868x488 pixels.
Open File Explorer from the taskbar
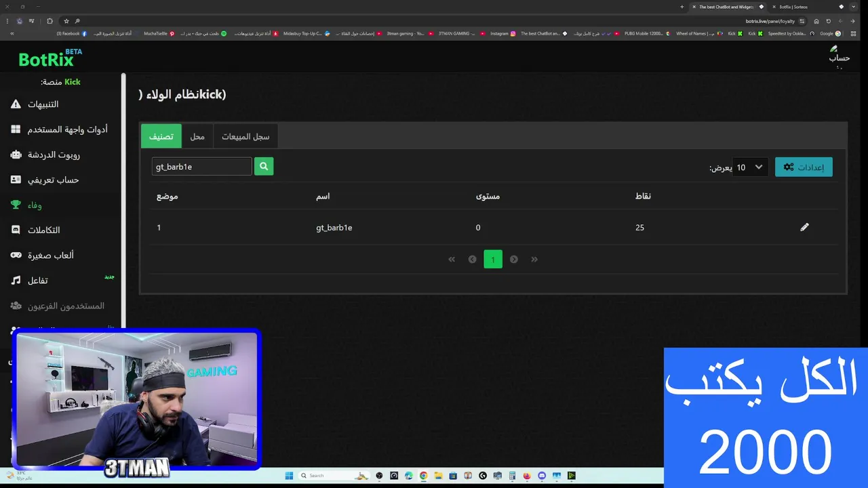(438, 476)
